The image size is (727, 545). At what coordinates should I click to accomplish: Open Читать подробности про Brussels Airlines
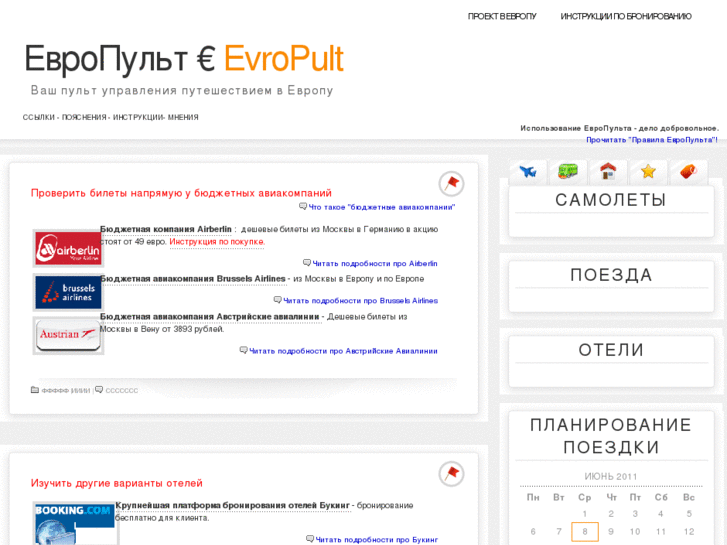[360, 301]
